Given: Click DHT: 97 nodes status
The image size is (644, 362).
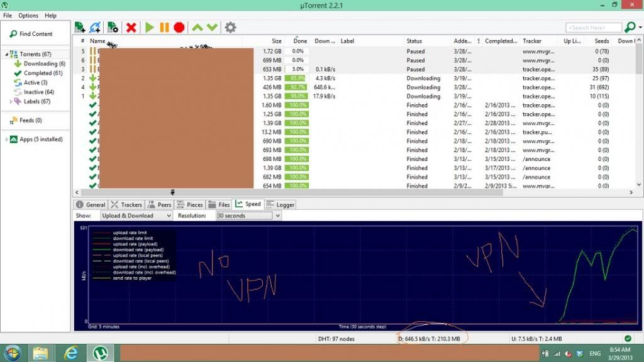Looking at the screenshot, I should click(x=336, y=339).
